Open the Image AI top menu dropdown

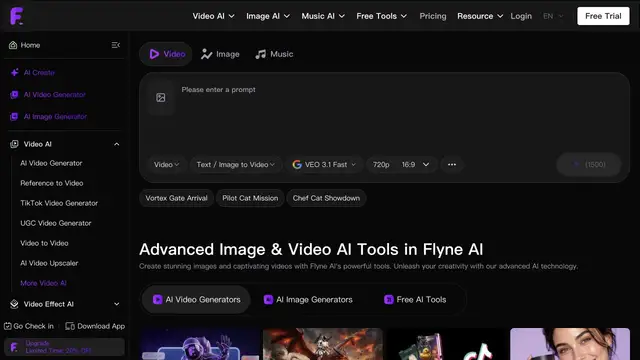coord(268,16)
